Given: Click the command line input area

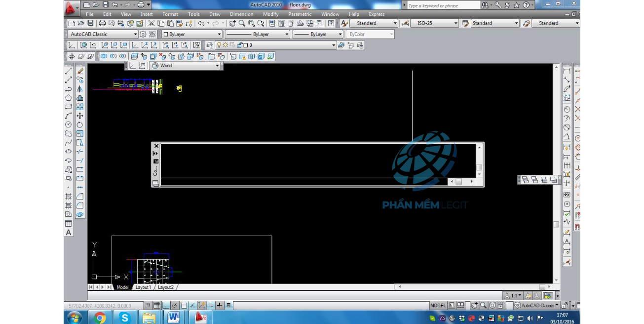Looking at the screenshot, I should point(304,182).
